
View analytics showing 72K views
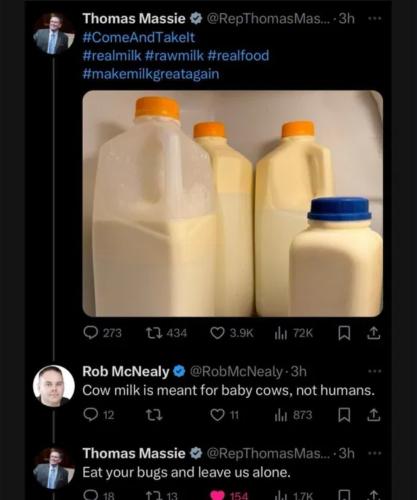pos(294,333)
